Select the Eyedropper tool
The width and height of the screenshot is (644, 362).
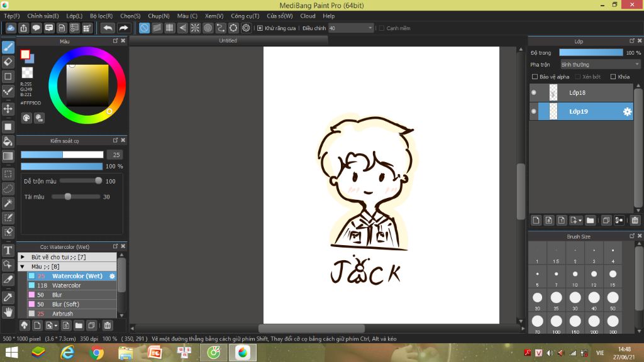(8, 297)
